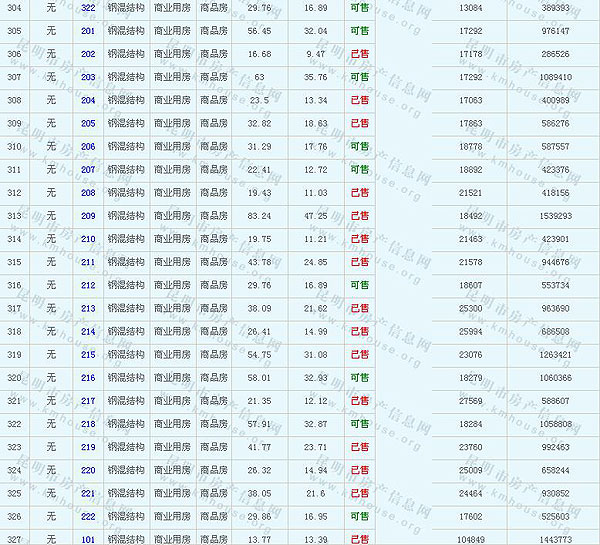Select room number 222 link
The height and width of the screenshot is (545, 600).
click(x=88, y=516)
